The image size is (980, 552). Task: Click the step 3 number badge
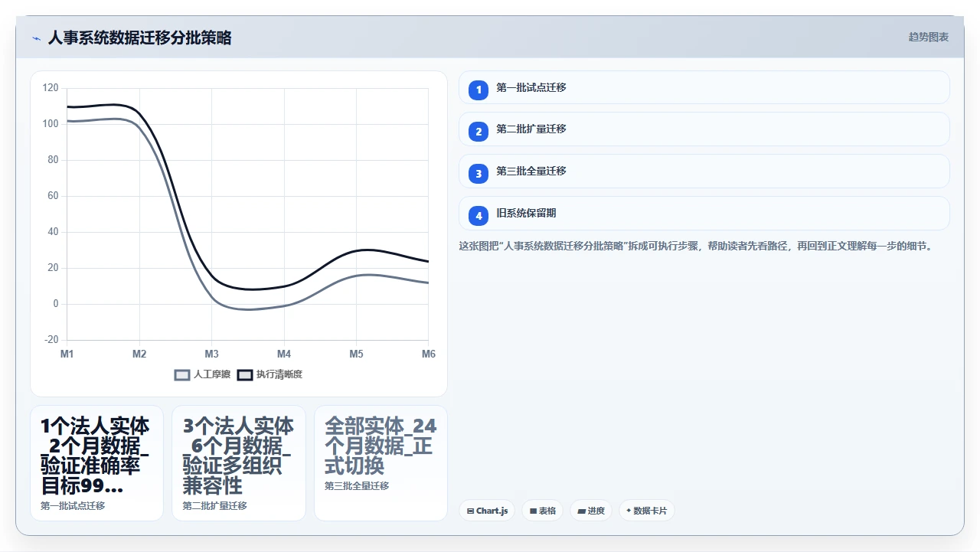point(479,174)
